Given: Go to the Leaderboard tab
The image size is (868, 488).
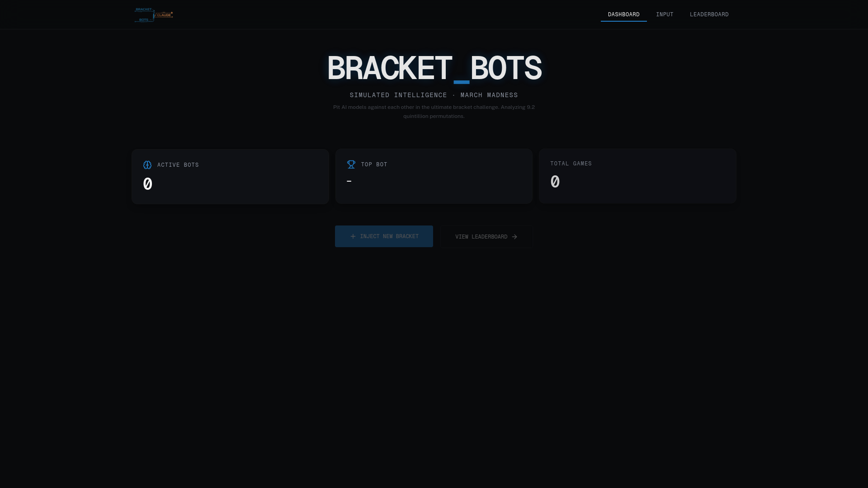Looking at the screenshot, I should click(x=709, y=14).
